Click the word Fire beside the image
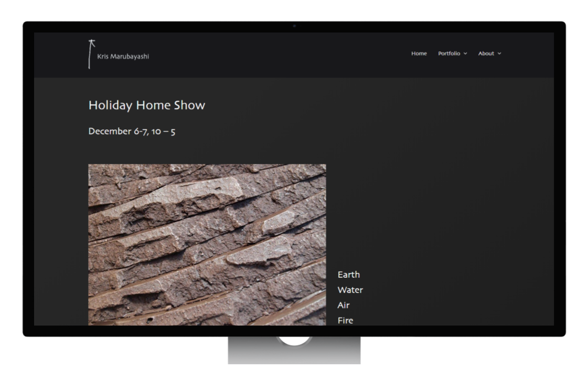This screenshot has width=588, height=380. [345, 320]
